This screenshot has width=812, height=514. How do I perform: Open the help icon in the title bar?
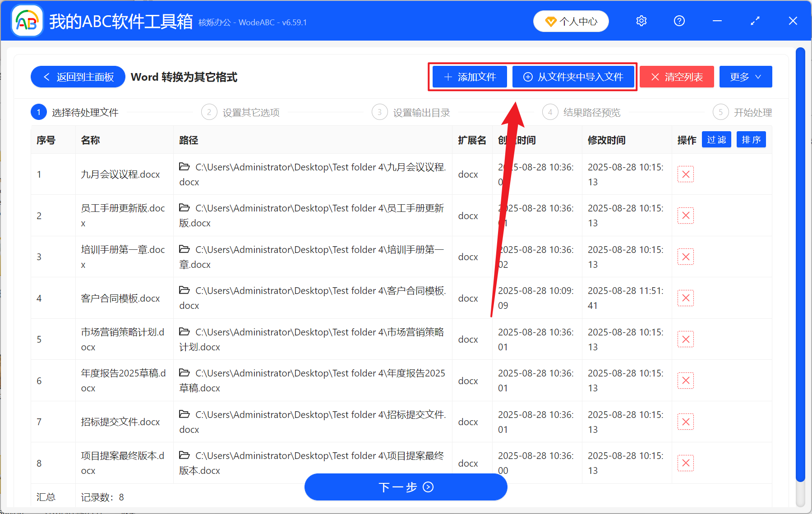point(679,21)
